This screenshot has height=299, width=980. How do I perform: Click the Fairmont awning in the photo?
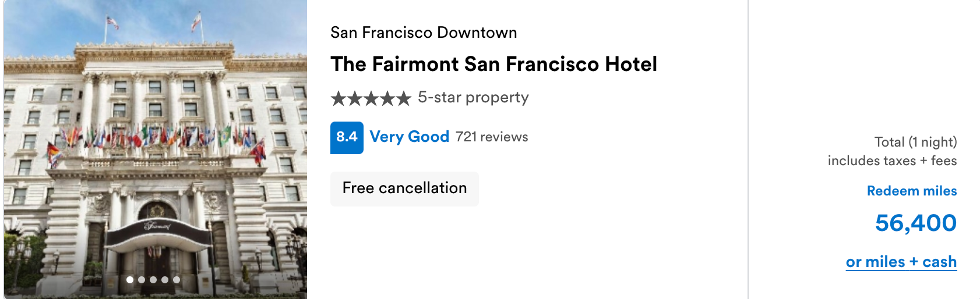point(158,232)
